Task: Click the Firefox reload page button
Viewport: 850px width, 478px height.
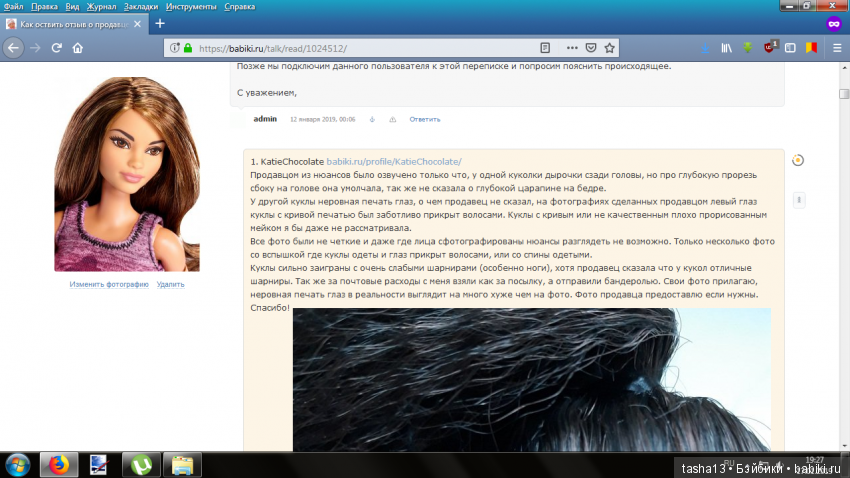Action: point(56,47)
